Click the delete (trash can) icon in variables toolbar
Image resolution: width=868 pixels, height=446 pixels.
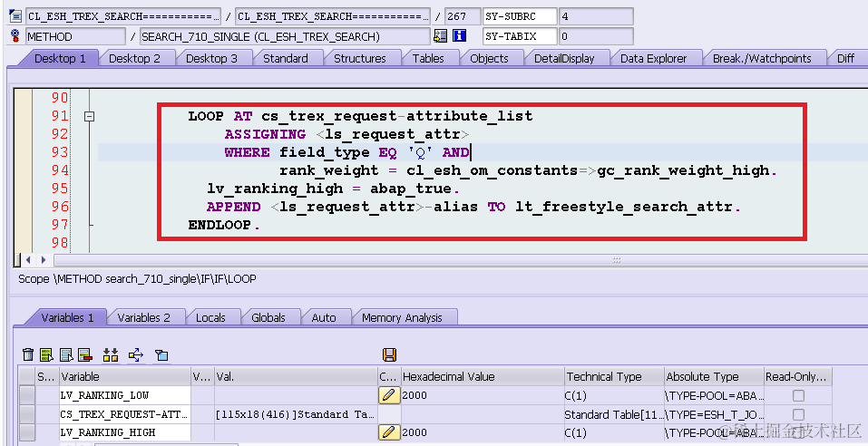[x=28, y=354]
